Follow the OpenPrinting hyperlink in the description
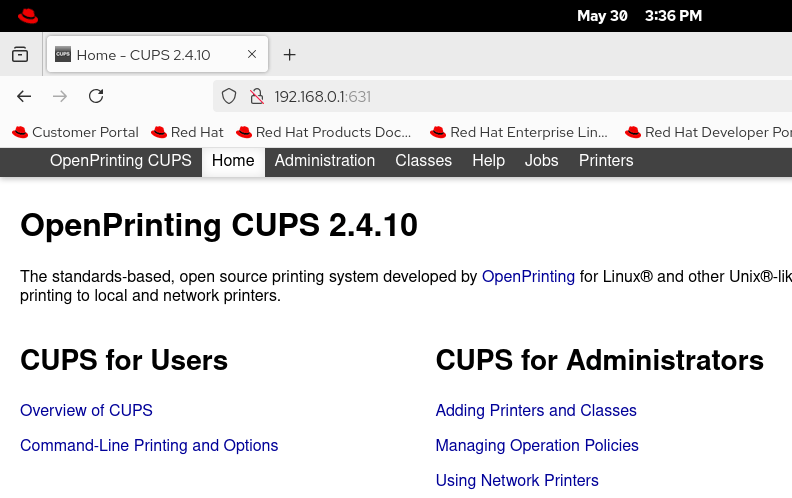This screenshot has width=792, height=498. pyautogui.click(x=528, y=276)
